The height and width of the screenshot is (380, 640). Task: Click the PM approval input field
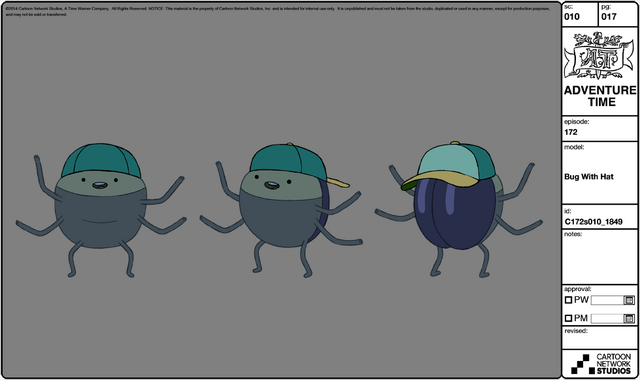coord(607,318)
